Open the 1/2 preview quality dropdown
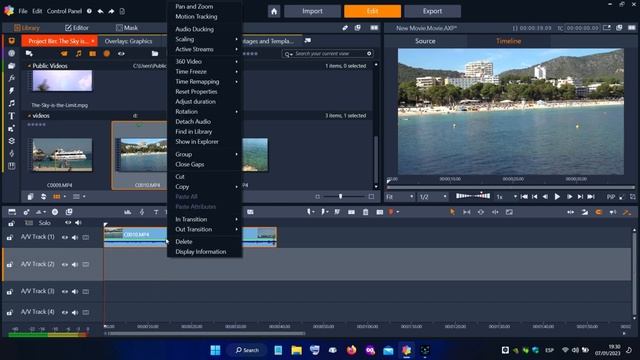 click(x=433, y=197)
